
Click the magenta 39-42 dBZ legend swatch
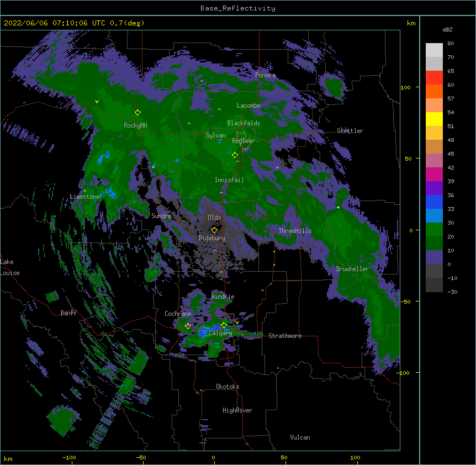pyautogui.click(x=434, y=174)
